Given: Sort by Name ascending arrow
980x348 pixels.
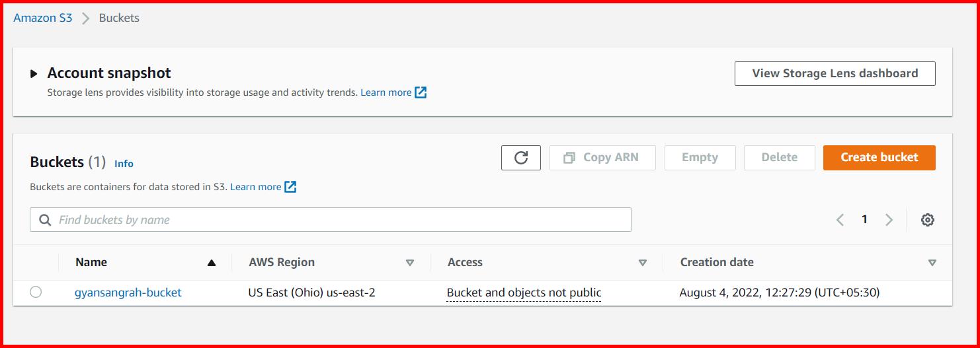Looking at the screenshot, I should click(212, 263).
